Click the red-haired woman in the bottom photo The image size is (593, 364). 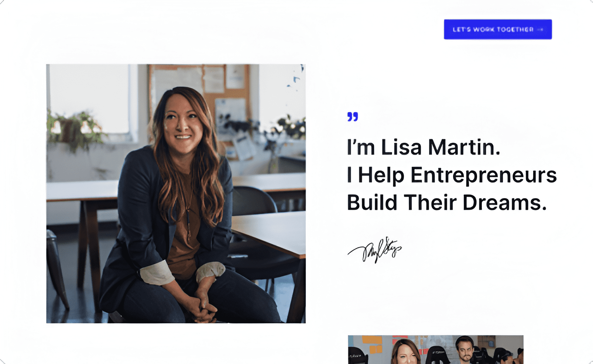tap(406, 352)
